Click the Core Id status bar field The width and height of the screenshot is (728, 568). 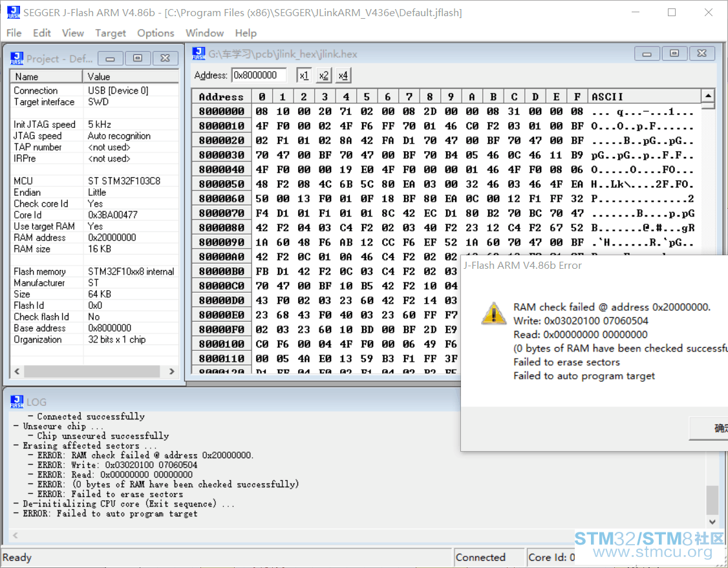[551, 557]
